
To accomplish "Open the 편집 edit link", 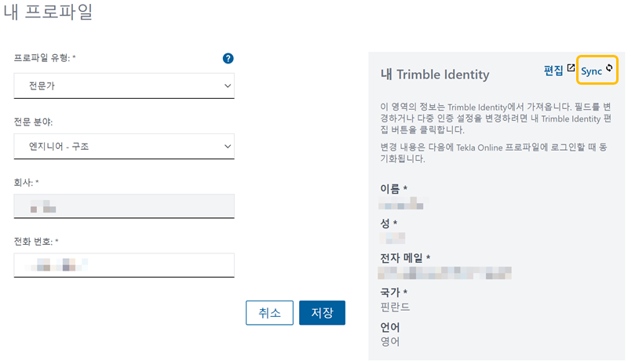I will coord(553,71).
